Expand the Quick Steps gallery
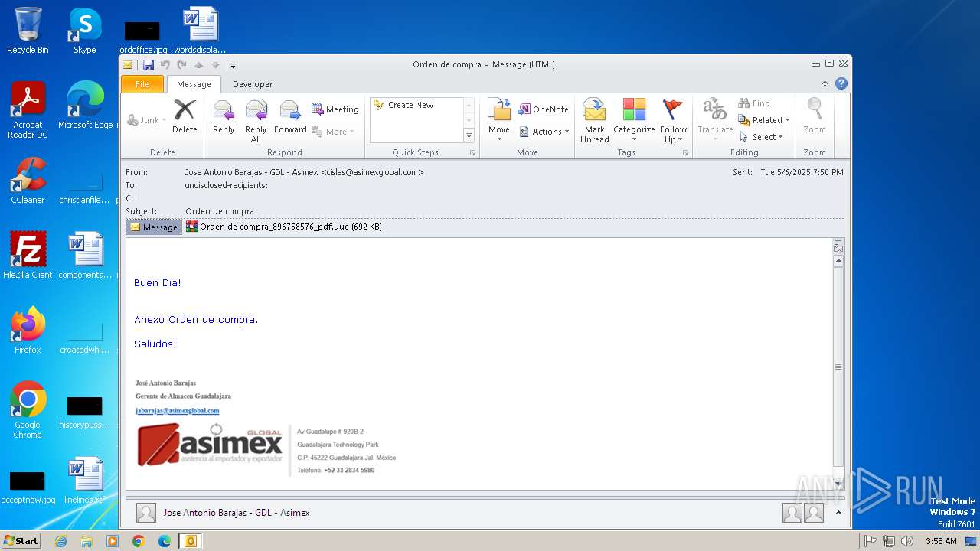The image size is (980, 551). pos(469,135)
